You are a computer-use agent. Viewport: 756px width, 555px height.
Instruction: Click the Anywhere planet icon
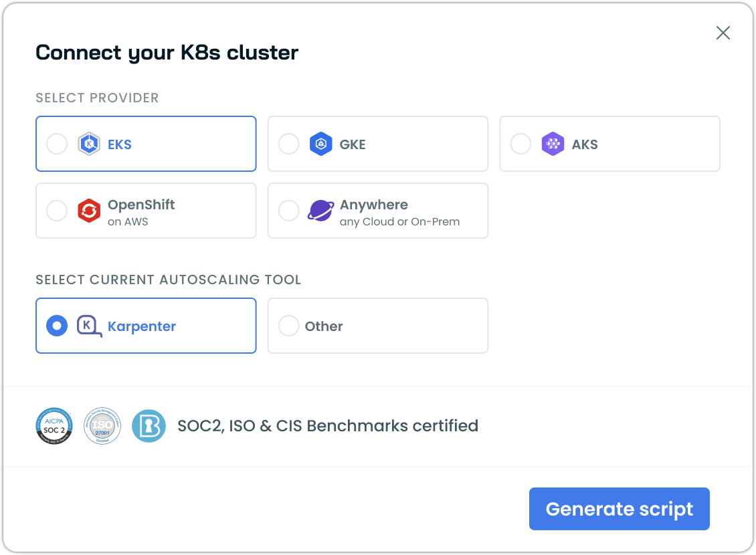click(321, 211)
